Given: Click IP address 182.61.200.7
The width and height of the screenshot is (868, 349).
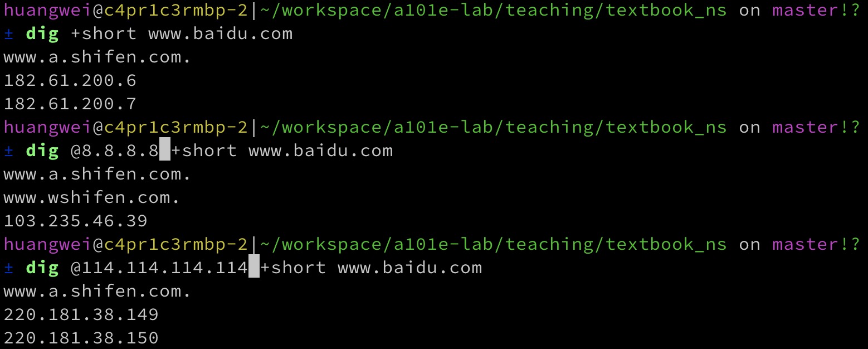Looking at the screenshot, I should pyautogui.click(x=70, y=104).
